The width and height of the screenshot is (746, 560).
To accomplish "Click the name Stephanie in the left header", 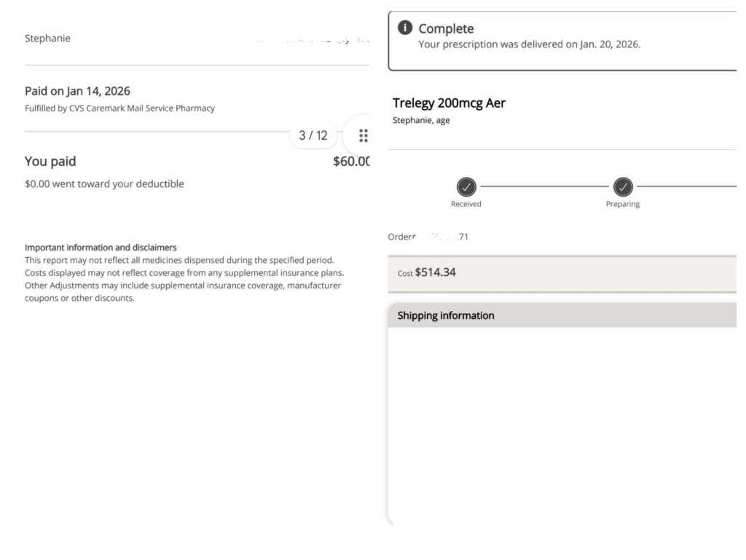I will click(x=47, y=39).
